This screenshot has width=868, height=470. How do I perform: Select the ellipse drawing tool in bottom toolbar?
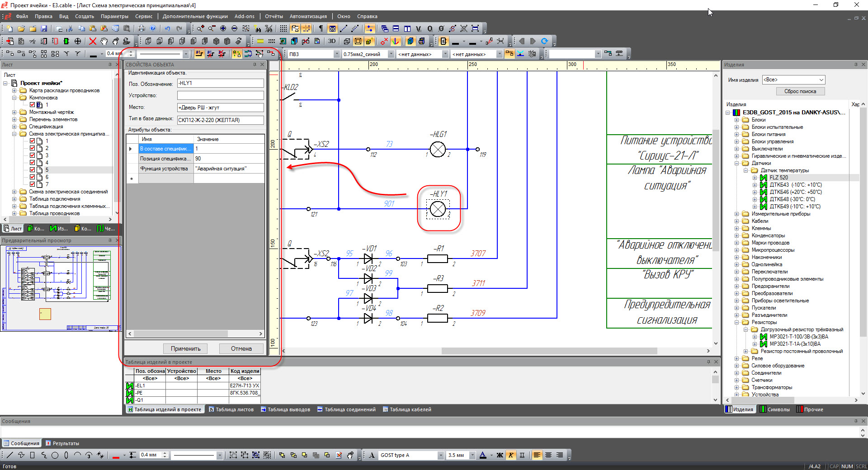(66, 455)
